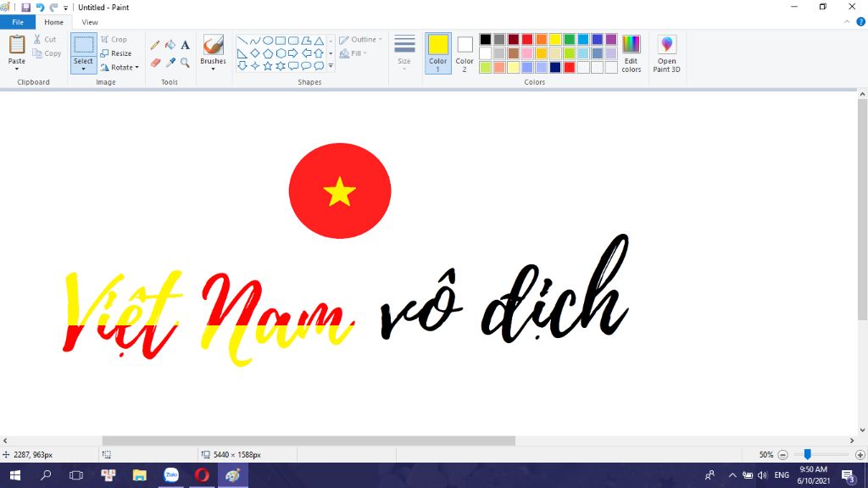
Task: Choose the Four-point star shape
Action: pos(255,66)
